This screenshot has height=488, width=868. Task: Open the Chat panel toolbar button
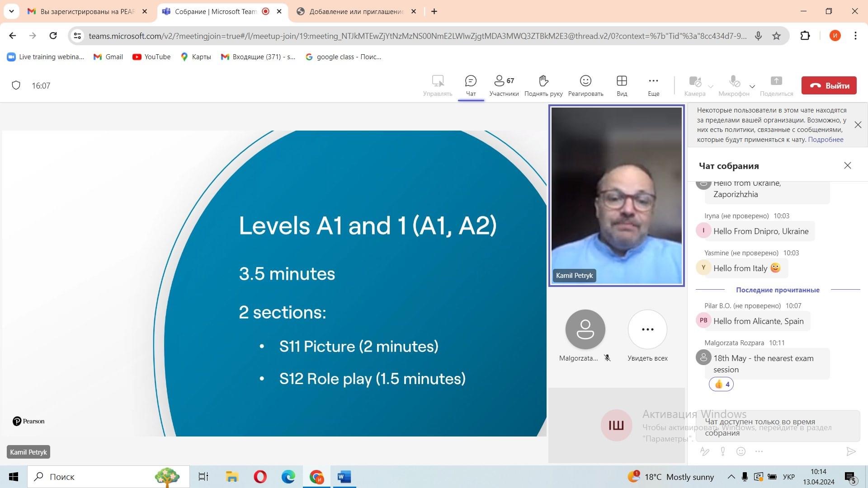click(471, 86)
